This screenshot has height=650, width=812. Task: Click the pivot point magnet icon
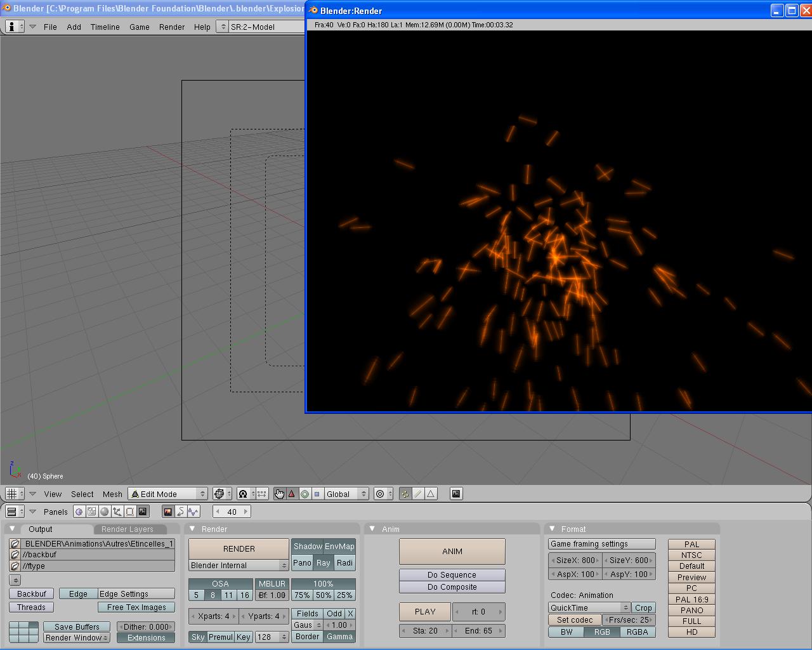(246, 494)
